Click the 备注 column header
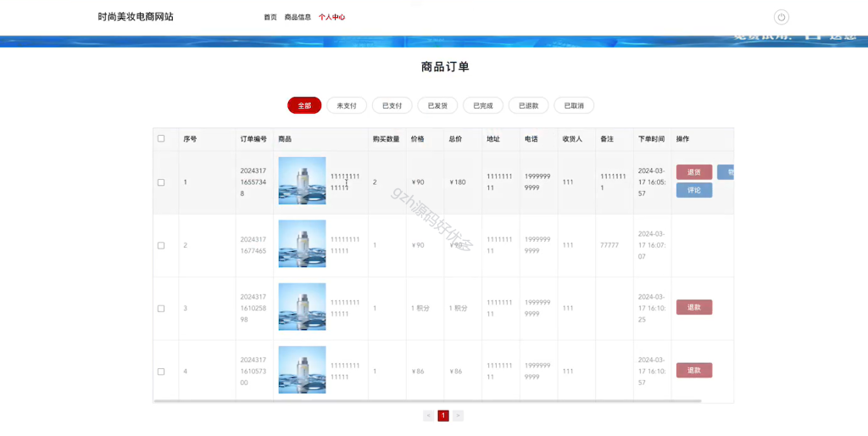The image size is (868, 436). point(607,139)
